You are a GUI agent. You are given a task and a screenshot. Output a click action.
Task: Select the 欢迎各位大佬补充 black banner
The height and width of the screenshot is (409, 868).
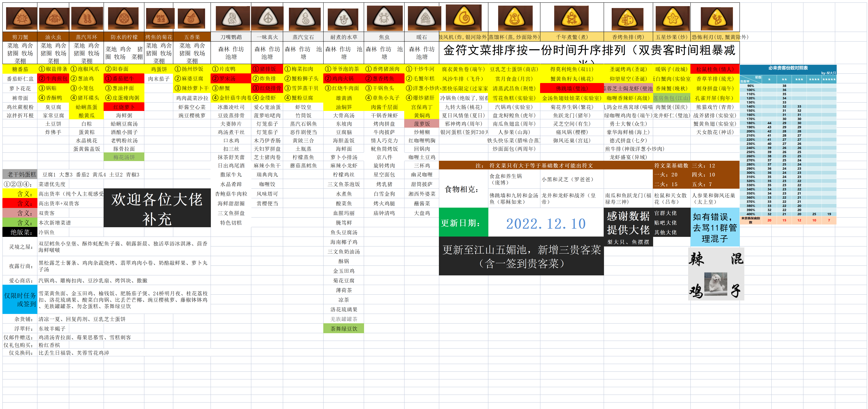click(157, 208)
